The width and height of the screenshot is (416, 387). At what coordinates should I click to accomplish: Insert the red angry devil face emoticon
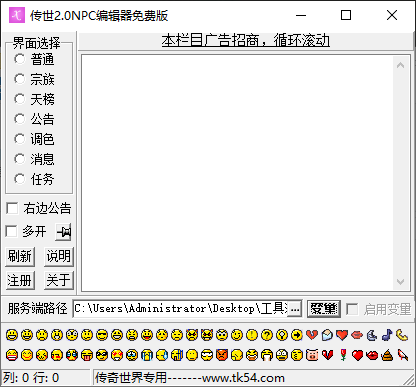pos(222,355)
